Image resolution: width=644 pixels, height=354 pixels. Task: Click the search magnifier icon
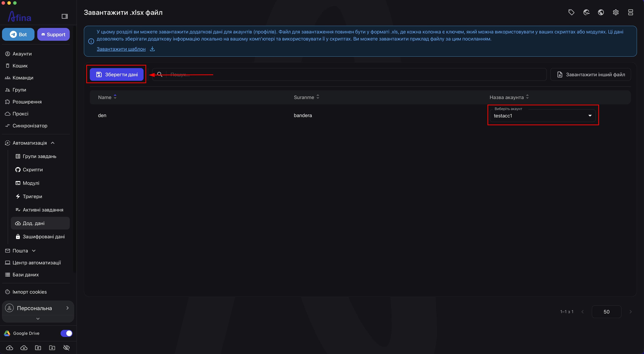coord(160,74)
